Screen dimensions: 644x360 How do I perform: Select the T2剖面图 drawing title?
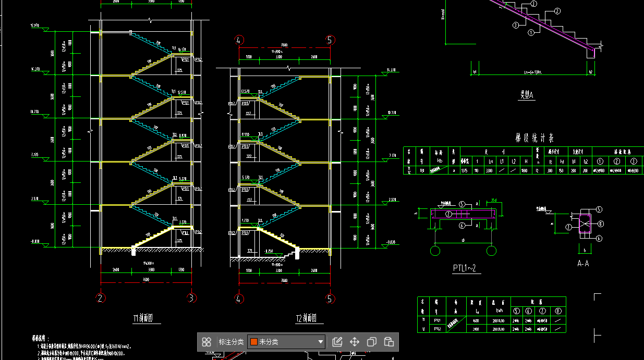coord(306,318)
